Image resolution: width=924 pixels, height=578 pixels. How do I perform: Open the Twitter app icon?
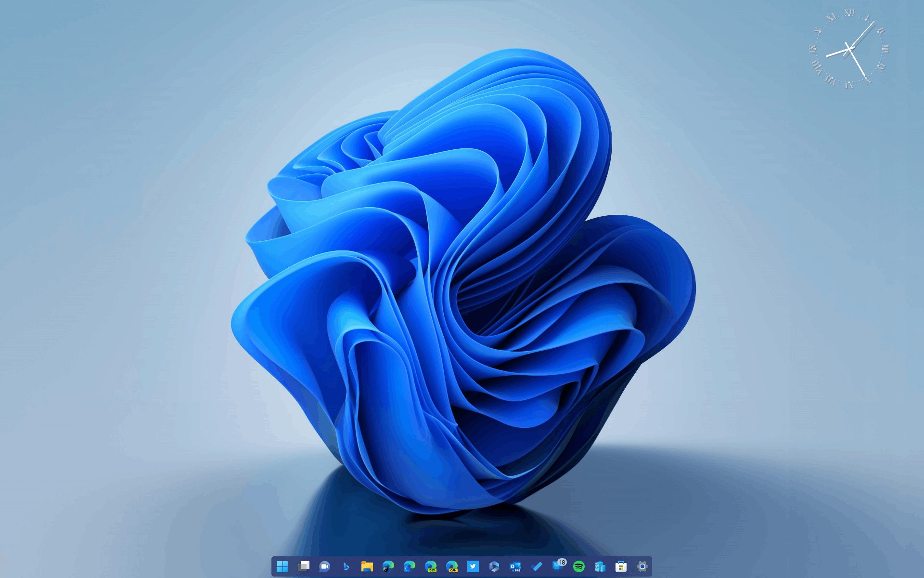click(473, 566)
